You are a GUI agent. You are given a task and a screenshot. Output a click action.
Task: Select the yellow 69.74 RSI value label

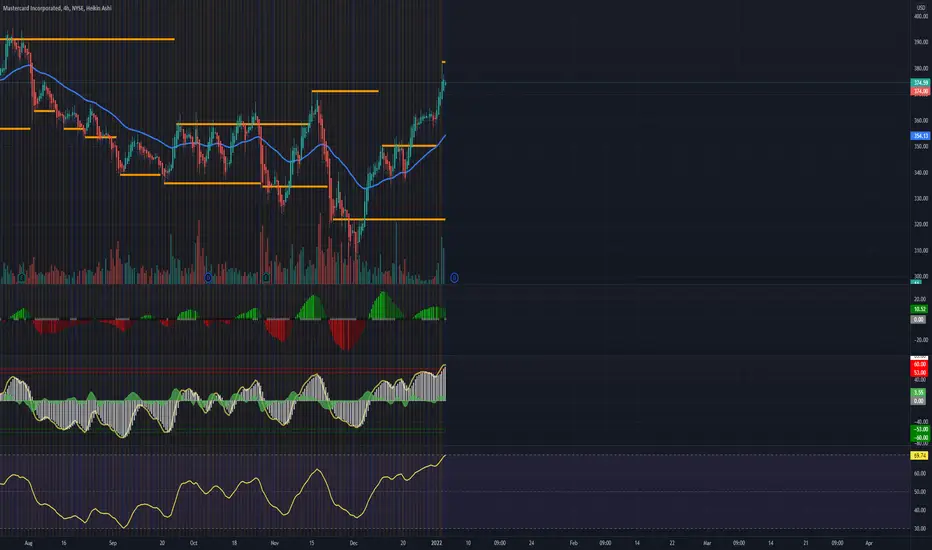point(919,455)
